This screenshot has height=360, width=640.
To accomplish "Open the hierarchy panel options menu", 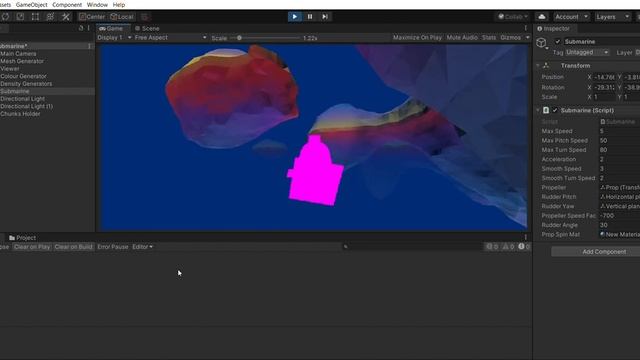I will click(x=89, y=28).
